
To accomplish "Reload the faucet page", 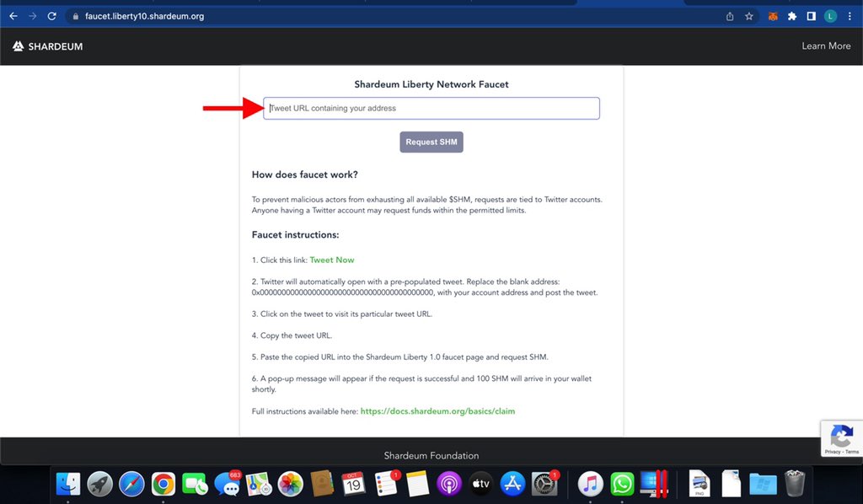I will 51,16.
